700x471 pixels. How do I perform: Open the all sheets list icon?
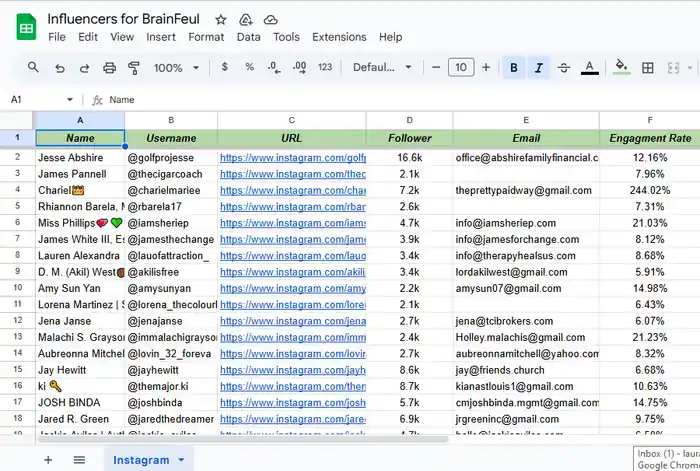[x=79, y=459]
